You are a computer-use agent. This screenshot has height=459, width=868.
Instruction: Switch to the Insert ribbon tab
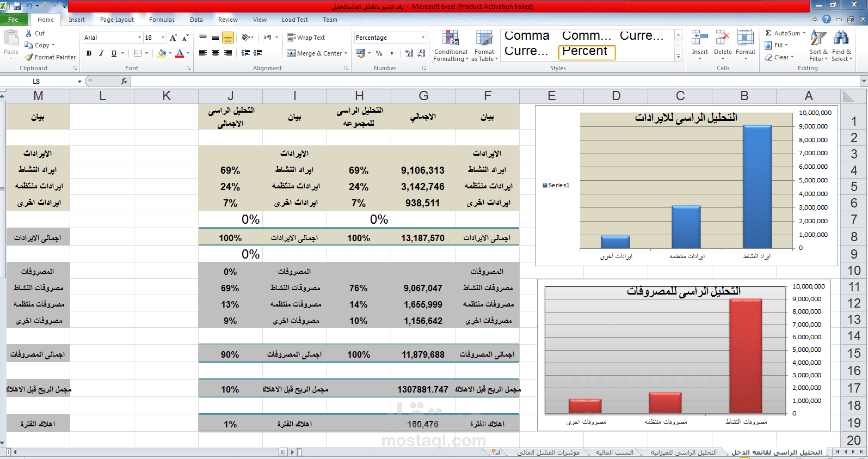point(77,20)
